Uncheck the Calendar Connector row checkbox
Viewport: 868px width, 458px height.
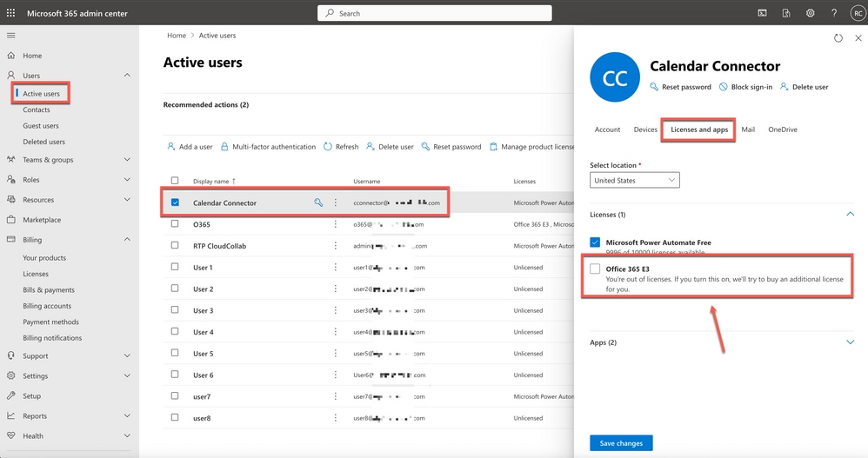click(175, 202)
